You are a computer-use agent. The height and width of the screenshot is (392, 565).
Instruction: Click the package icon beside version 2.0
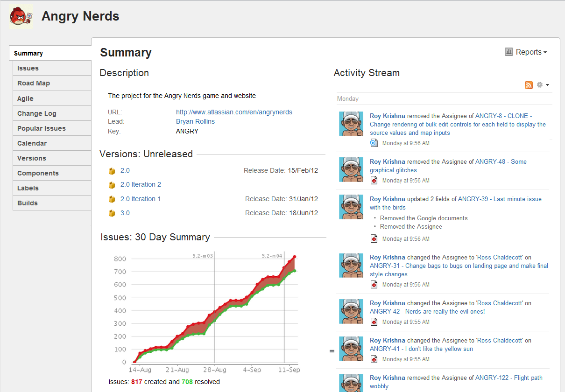click(x=112, y=171)
